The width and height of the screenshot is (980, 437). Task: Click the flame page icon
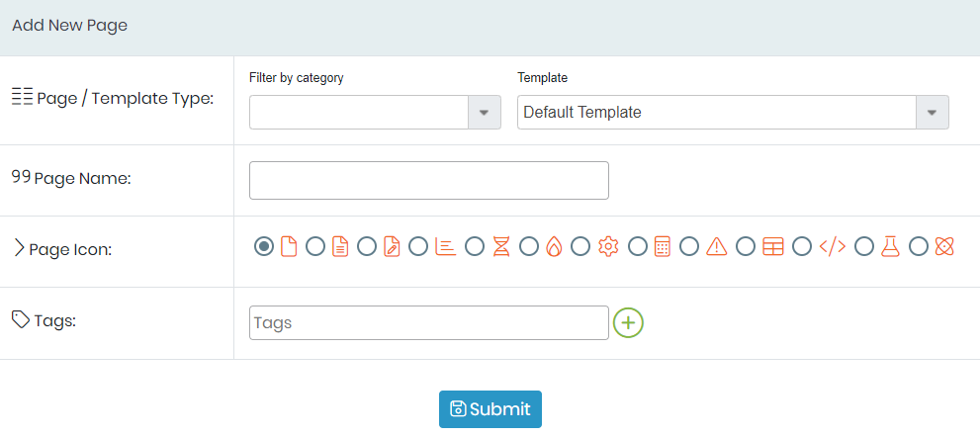tap(554, 246)
